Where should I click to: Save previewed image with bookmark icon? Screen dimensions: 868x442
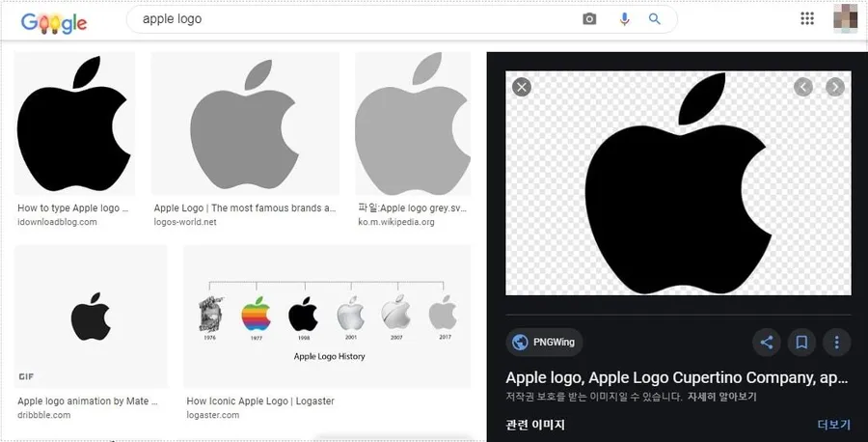[801, 343]
